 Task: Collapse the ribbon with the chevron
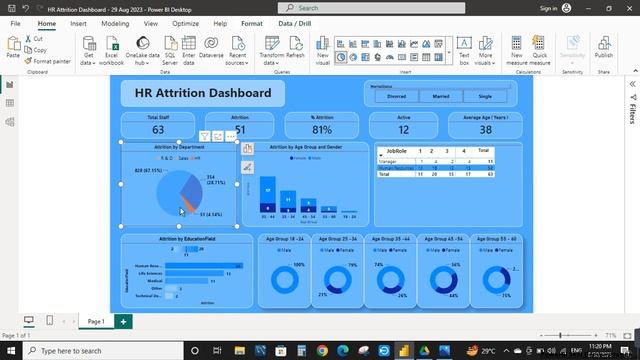635,71
